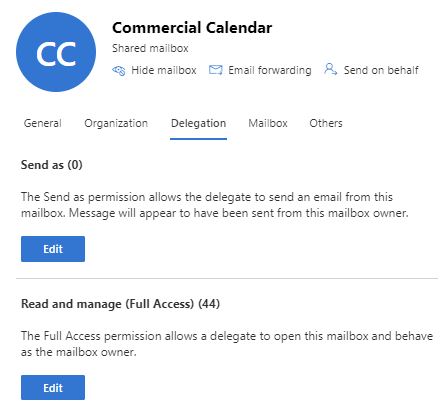Open the Send on behalf text link

pos(381,70)
